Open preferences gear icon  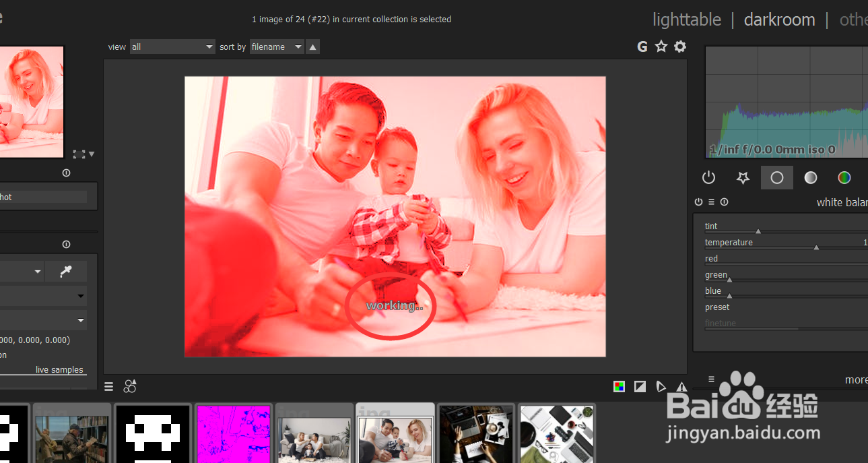pyautogui.click(x=680, y=47)
